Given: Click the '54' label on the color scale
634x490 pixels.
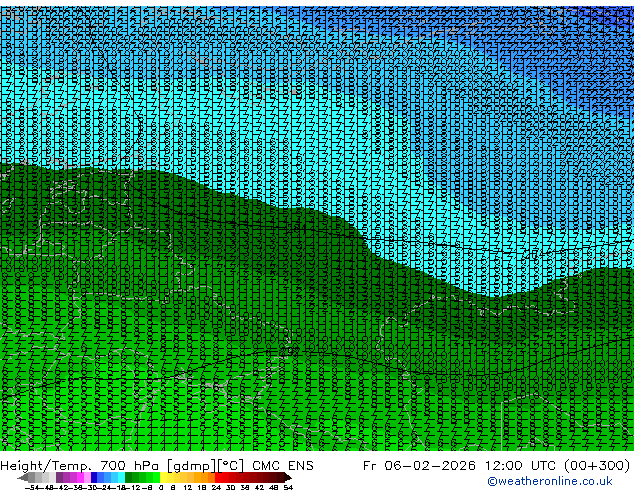Looking at the screenshot, I should 288,487.
